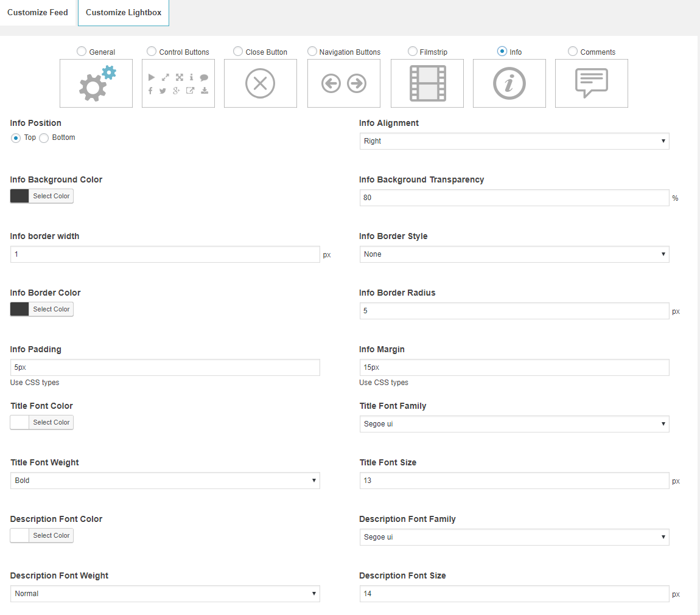Screen dimensions: 700x615
Task: Select the Bottom info position radio
Action: (44, 138)
